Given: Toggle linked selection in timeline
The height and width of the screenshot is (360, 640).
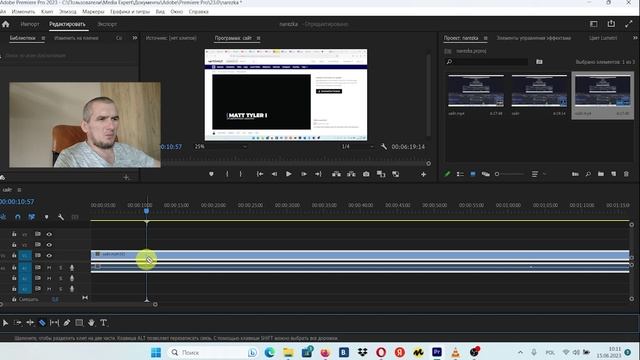Looking at the screenshot, I should coord(31,217).
